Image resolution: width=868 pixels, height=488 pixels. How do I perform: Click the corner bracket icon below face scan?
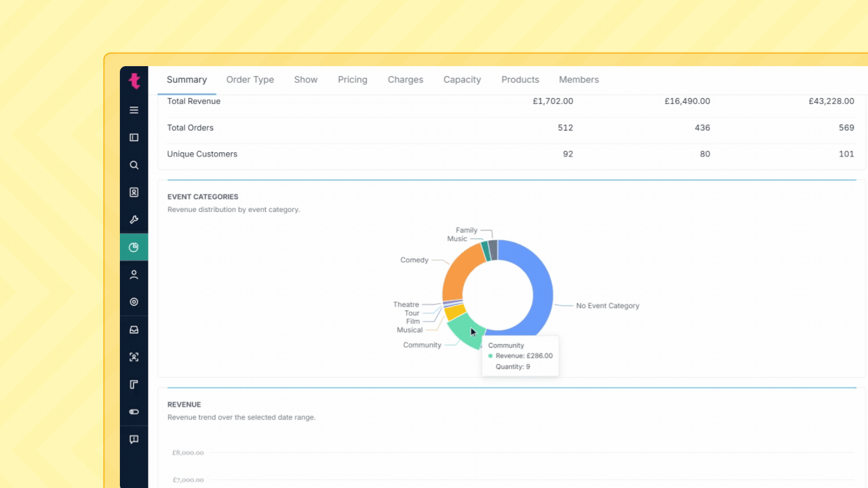pyautogui.click(x=134, y=384)
